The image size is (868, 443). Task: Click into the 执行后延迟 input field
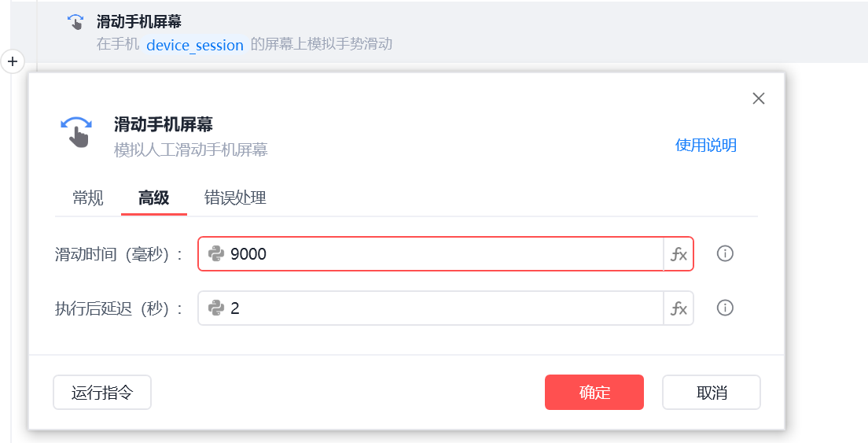(440, 308)
